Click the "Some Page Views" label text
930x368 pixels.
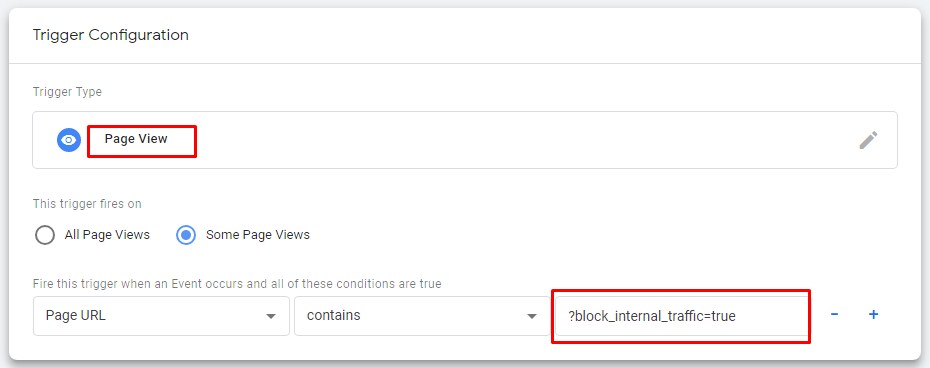(258, 235)
